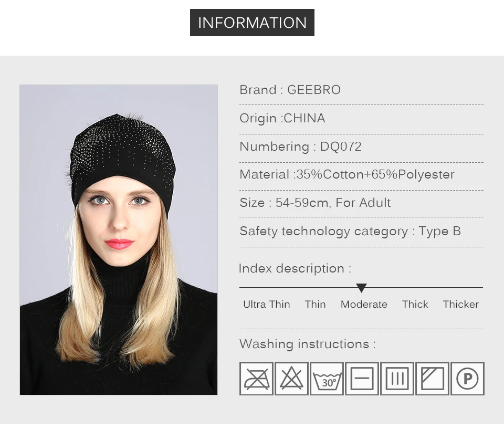The image size is (504, 429).
Task: Click the do-not-iron washing icon
Action: pos(256,379)
